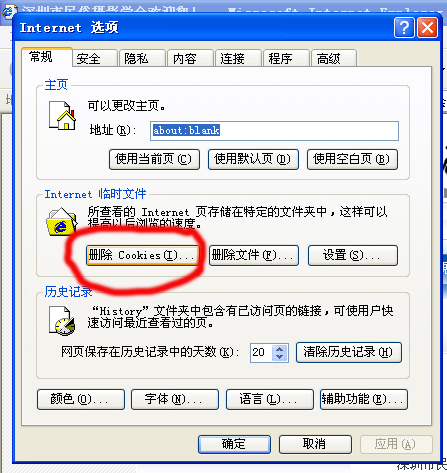Image resolution: width=447 pixels, height=473 pixels.
Task: Click the 删除 Cookies button
Action: coord(142,256)
